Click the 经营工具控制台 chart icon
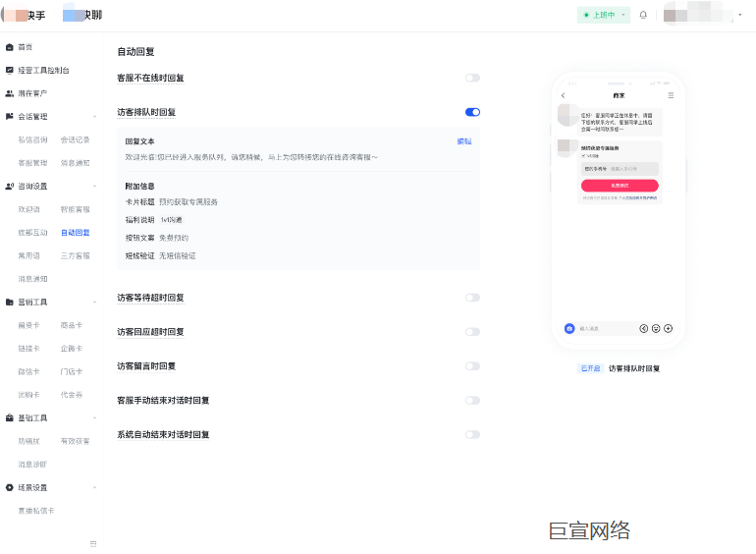 9,71
